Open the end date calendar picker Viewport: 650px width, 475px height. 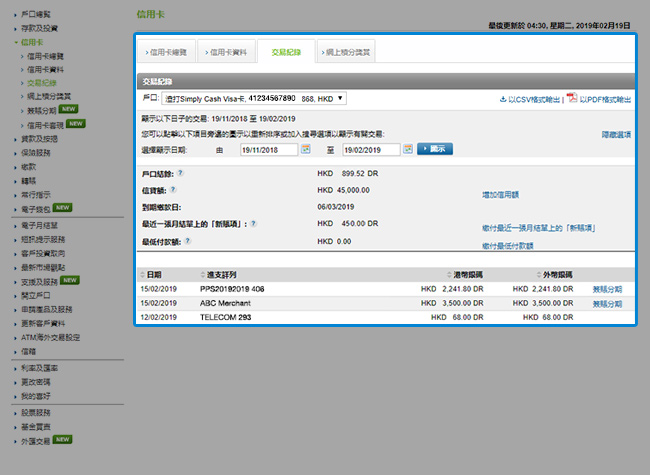point(408,149)
